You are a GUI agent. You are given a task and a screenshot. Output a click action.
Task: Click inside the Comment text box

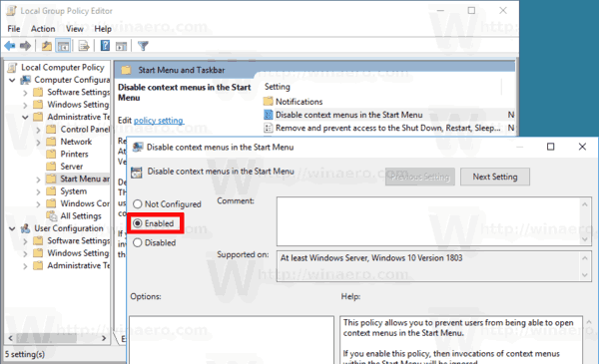pyautogui.click(x=428, y=221)
